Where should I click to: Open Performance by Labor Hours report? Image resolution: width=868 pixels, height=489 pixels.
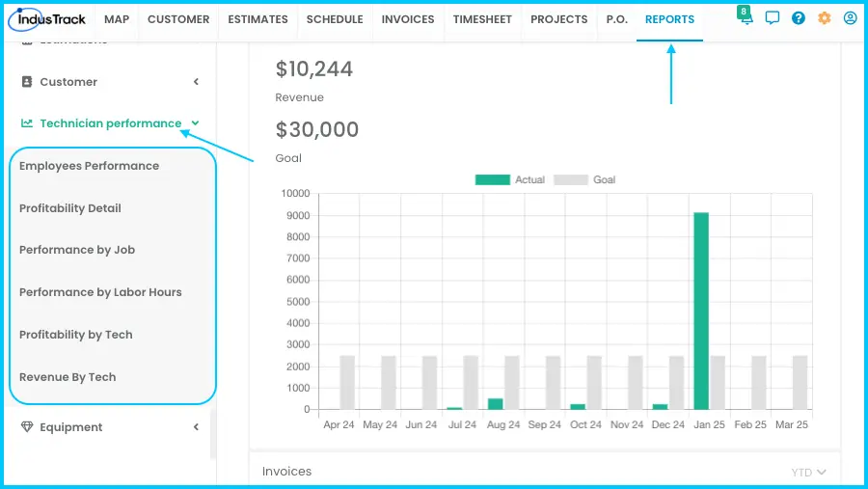pos(100,292)
